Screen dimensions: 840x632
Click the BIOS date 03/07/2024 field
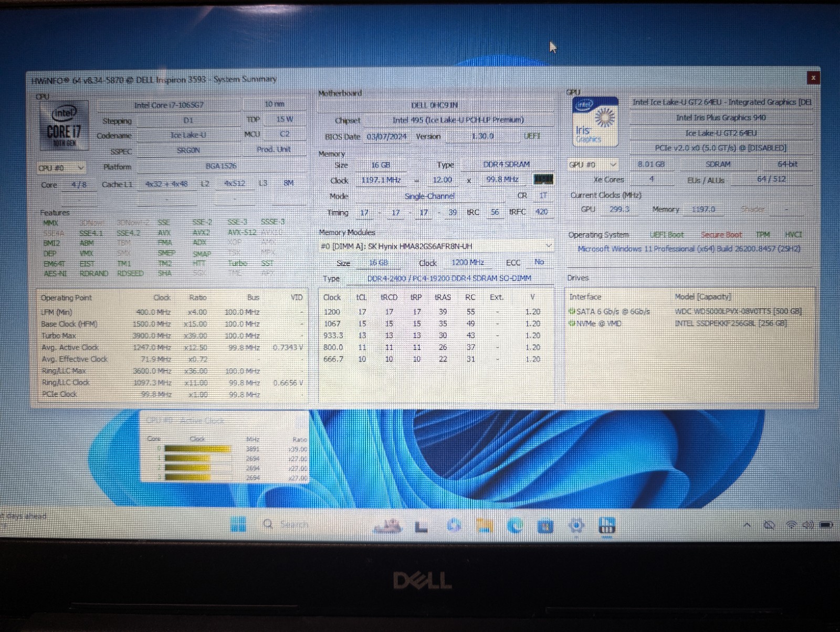[387, 136]
